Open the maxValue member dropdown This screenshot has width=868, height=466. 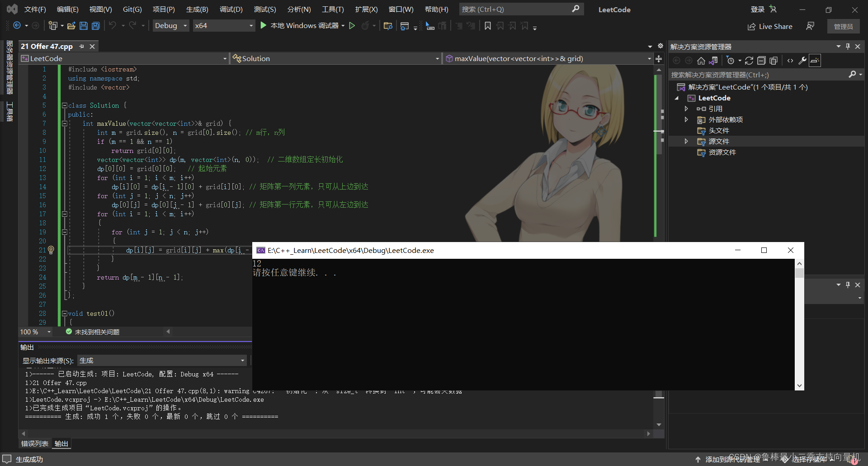tap(548, 58)
